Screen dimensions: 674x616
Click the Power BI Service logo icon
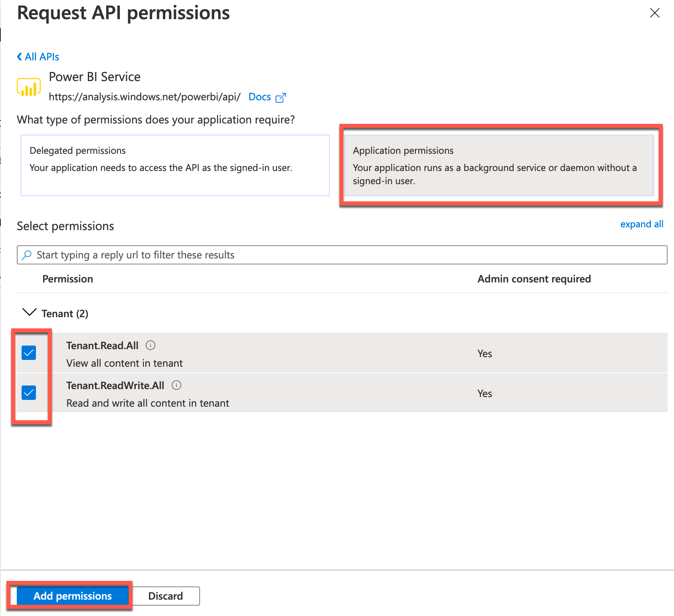29,87
